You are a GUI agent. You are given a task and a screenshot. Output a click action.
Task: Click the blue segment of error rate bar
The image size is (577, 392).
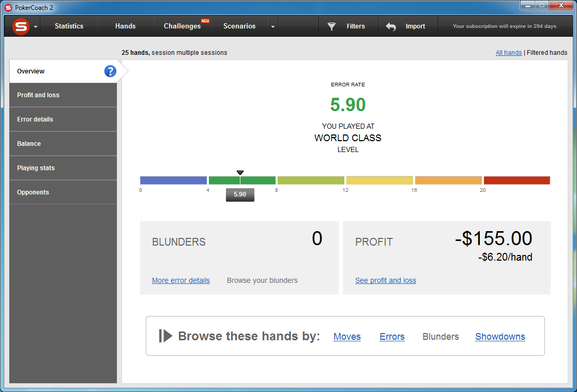tap(173, 180)
